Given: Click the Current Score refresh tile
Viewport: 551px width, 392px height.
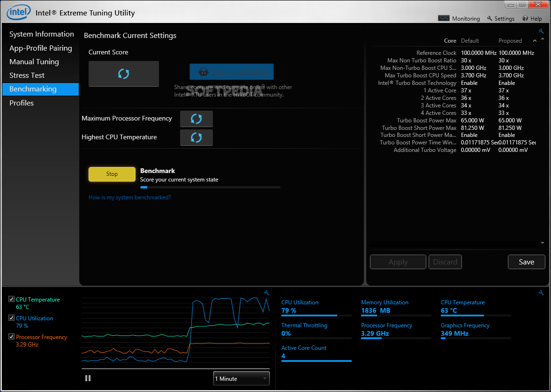Looking at the screenshot, I should pyautogui.click(x=124, y=74).
